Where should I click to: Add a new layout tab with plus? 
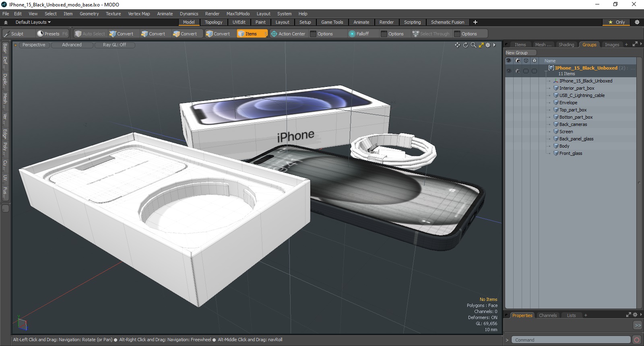(475, 22)
